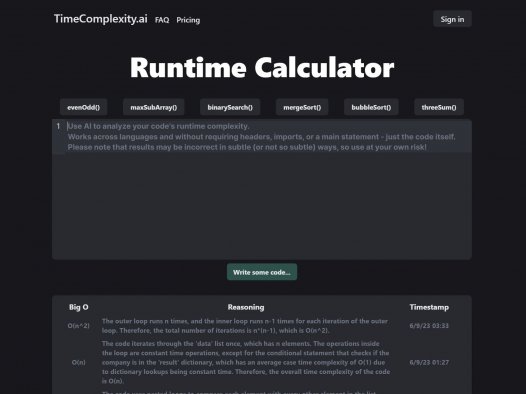
Task: Load the threeSum() example
Action: tap(439, 107)
